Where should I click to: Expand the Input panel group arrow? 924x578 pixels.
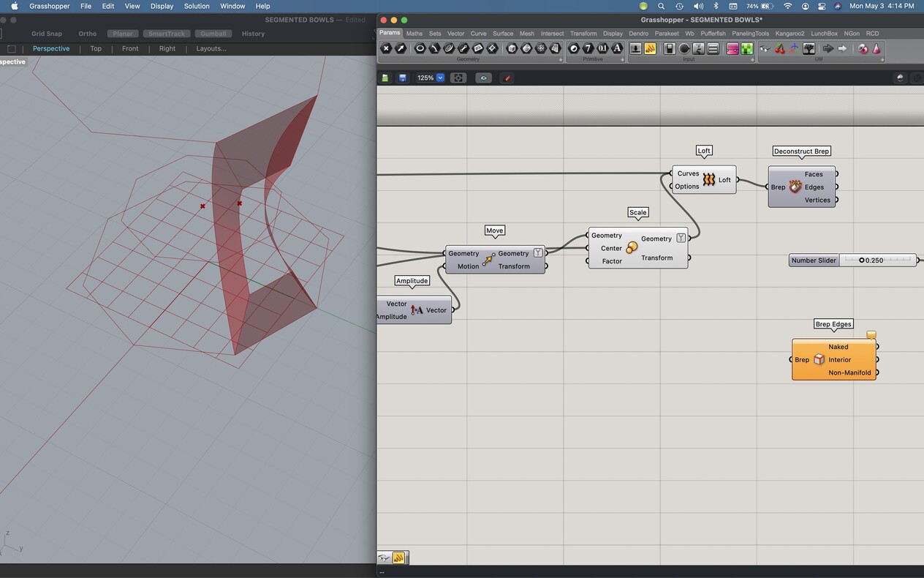[752, 59]
